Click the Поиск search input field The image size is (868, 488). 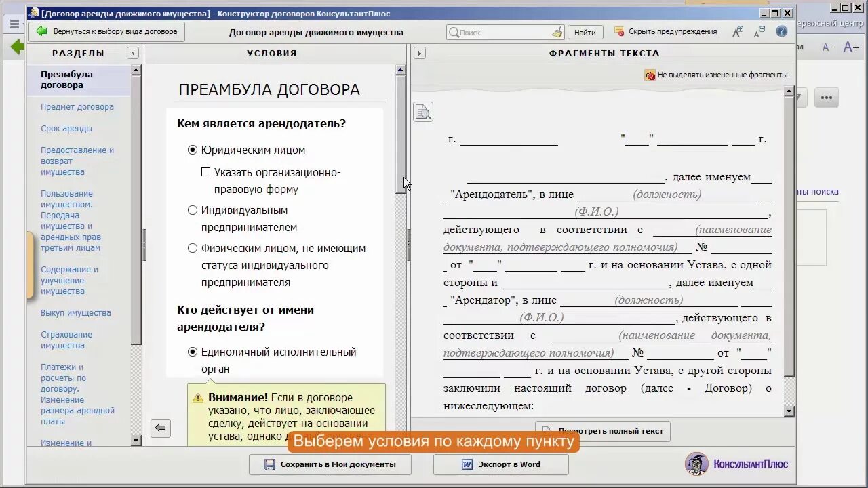coord(505,32)
